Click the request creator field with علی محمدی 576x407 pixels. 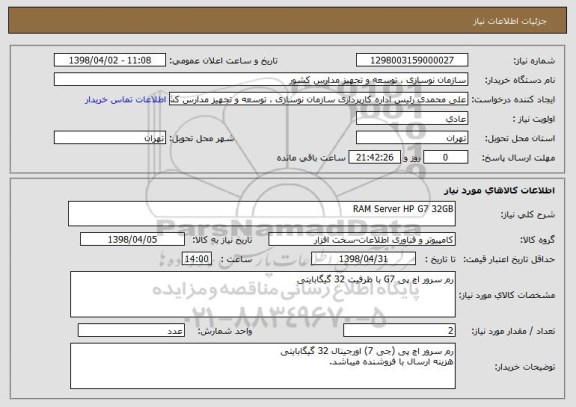pos(318,99)
